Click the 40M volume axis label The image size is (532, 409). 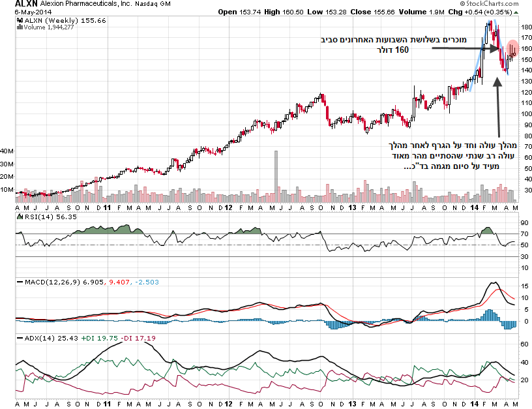point(7,151)
